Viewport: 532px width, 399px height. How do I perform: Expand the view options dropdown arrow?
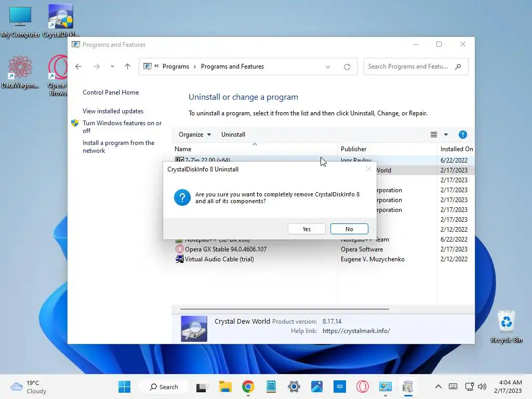click(x=446, y=135)
